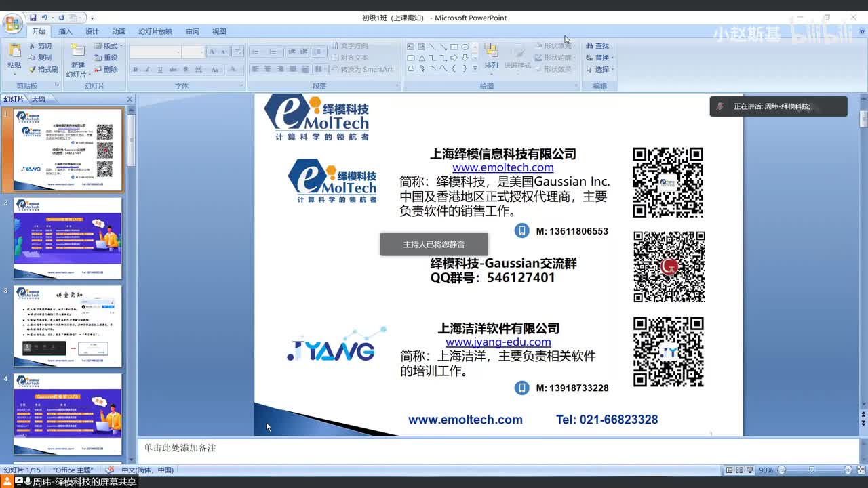Switch to the 动画 ribbon tab
The image size is (868, 488).
tap(119, 31)
